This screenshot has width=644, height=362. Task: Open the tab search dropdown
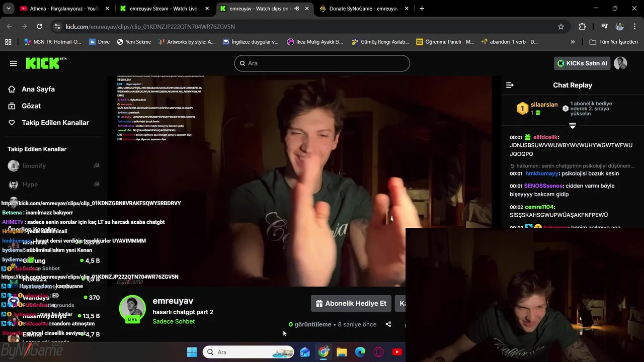[9, 9]
